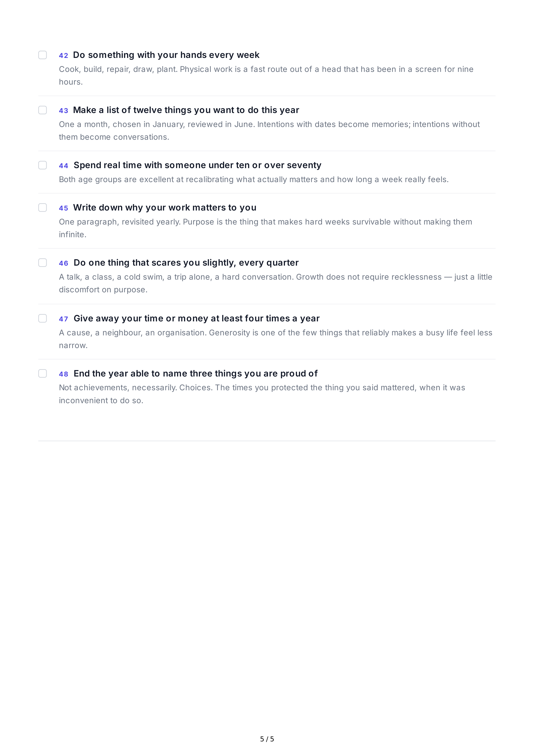Click heading 'Write down why your work matters to you'
This screenshot has height=756, width=534.
coord(165,208)
